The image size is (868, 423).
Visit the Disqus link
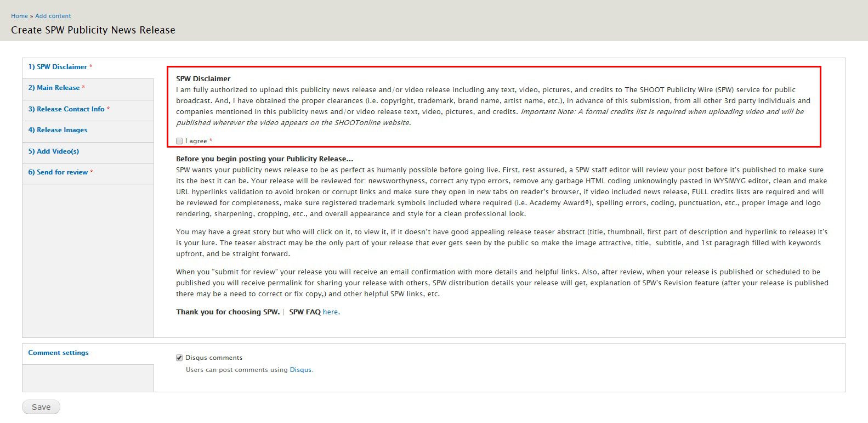pyautogui.click(x=300, y=370)
